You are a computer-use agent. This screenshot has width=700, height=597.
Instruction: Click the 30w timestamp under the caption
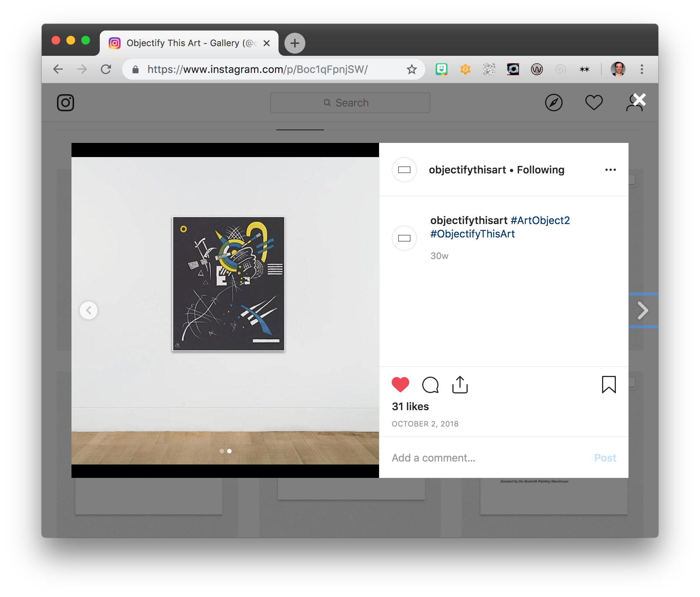pos(439,256)
